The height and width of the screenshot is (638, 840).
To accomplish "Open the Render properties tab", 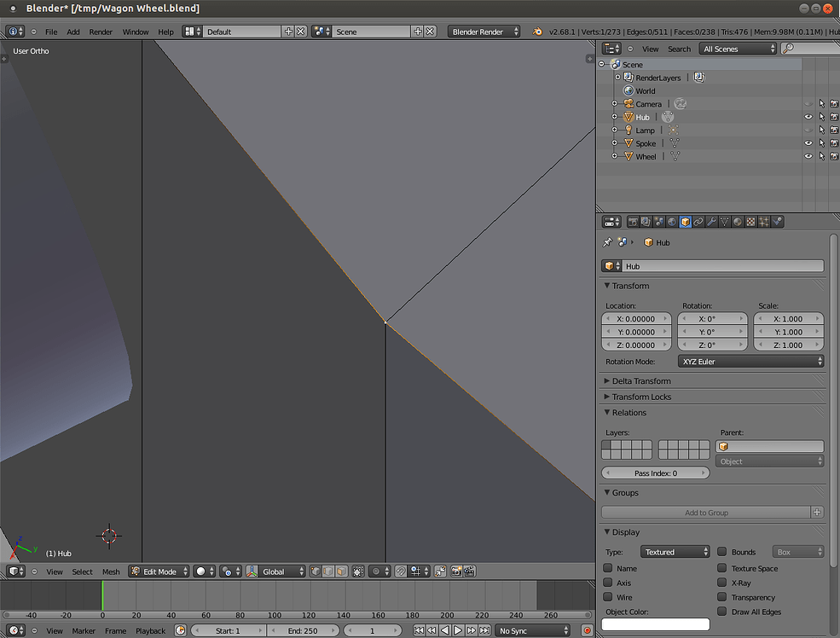I will (634, 222).
